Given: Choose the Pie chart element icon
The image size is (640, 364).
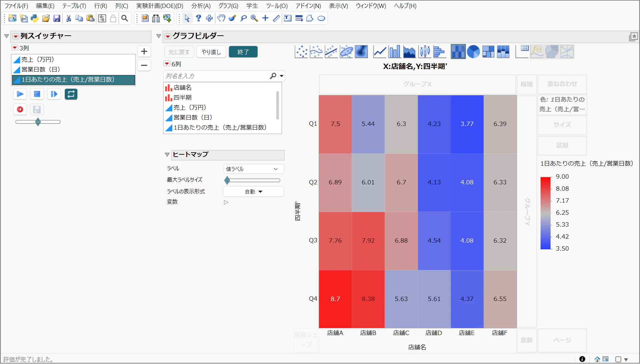Looking at the screenshot, I should pos(473,52).
